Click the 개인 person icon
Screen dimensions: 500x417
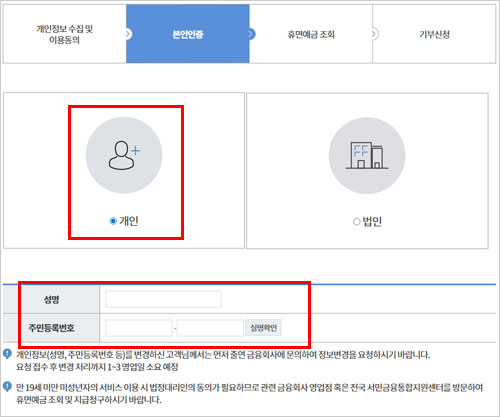124,155
